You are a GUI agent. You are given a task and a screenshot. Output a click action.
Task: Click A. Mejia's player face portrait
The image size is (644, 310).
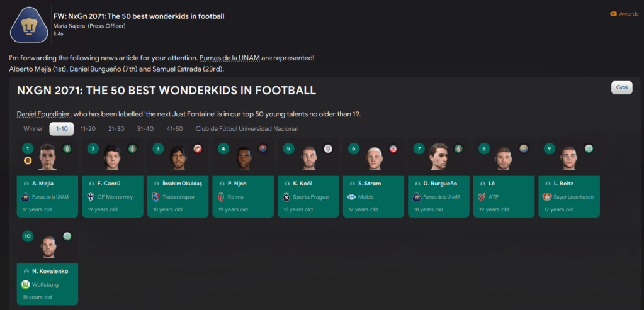48,157
